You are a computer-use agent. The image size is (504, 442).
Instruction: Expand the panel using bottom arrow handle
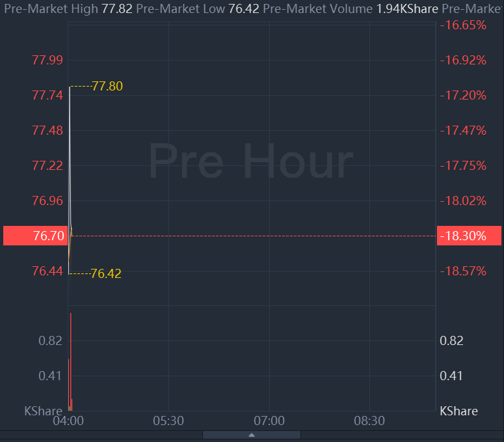coord(251,435)
